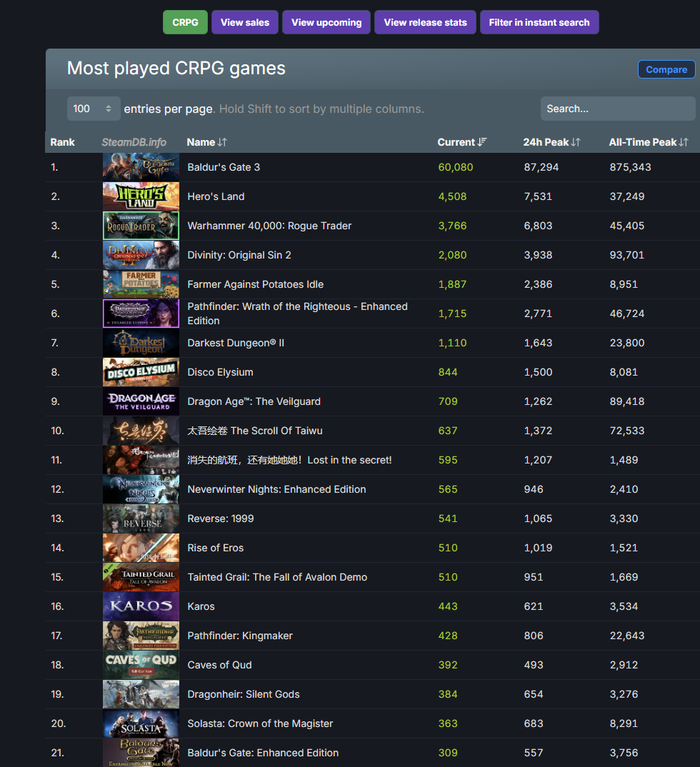Click the Caves of Qud name link
The image size is (700, 767).
click(x=219, y=666)
